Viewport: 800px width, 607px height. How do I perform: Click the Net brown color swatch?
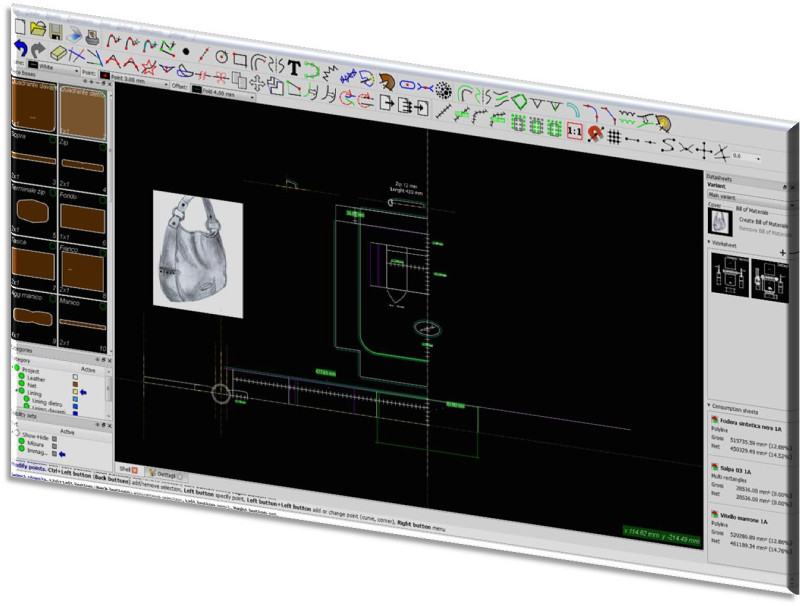pyautogui.click(x=75, y=384)
